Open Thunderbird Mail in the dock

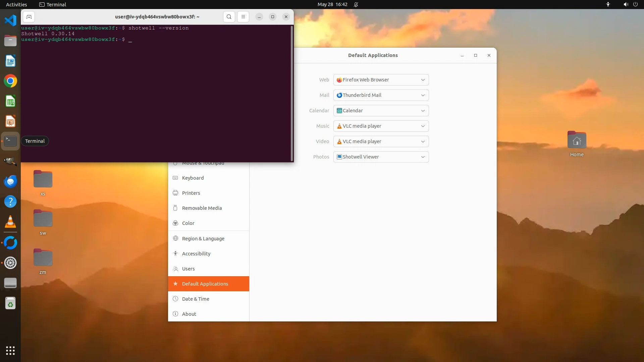click(x=10, y=181)
